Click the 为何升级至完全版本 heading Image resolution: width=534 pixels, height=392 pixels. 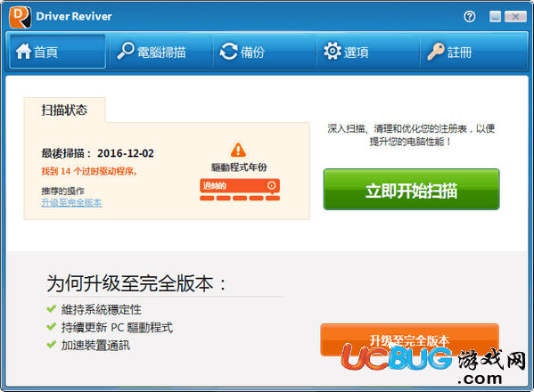[136, 283]
